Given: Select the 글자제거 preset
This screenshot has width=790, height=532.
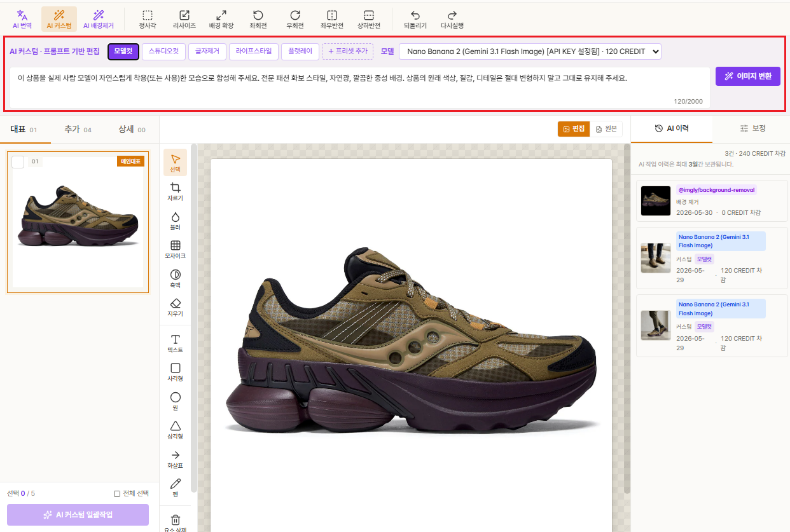Looking at the screenshot, I should [x=207, y=51].
